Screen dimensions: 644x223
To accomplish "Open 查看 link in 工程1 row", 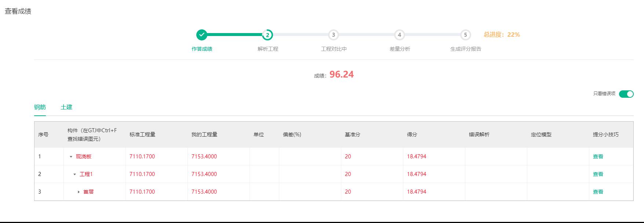I will coord(598,174).
